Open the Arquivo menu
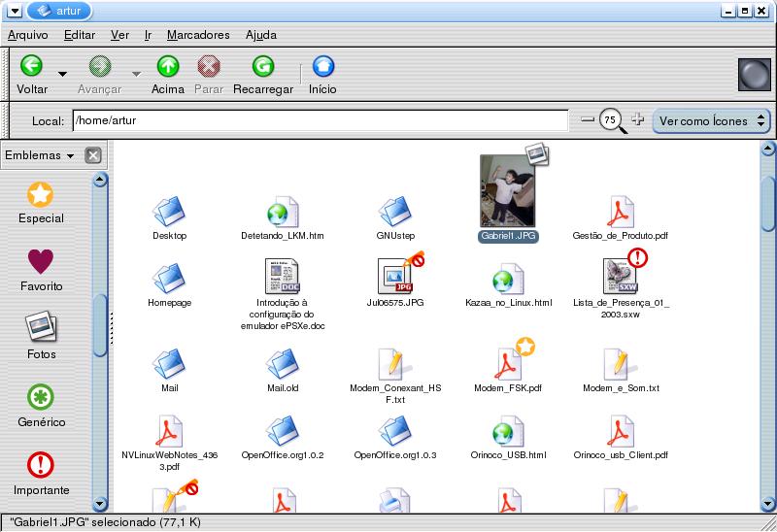 [x=27, y=35]
